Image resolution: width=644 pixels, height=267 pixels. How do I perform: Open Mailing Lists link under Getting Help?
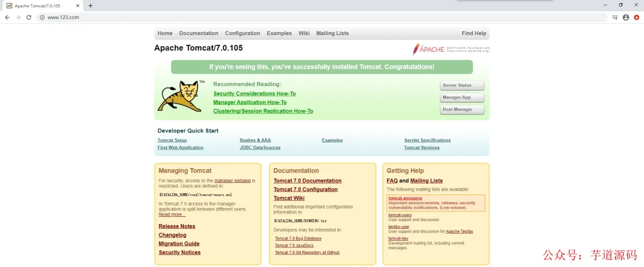click(x=426, y=181)
